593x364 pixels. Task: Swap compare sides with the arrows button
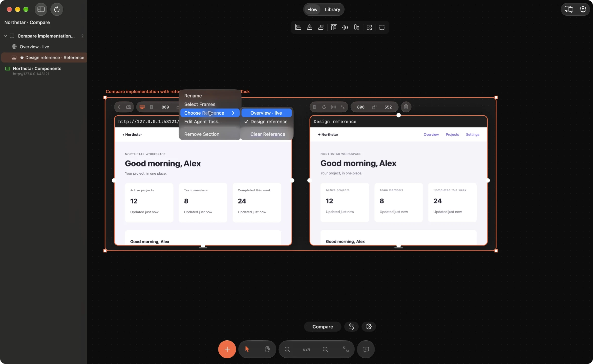351,326
